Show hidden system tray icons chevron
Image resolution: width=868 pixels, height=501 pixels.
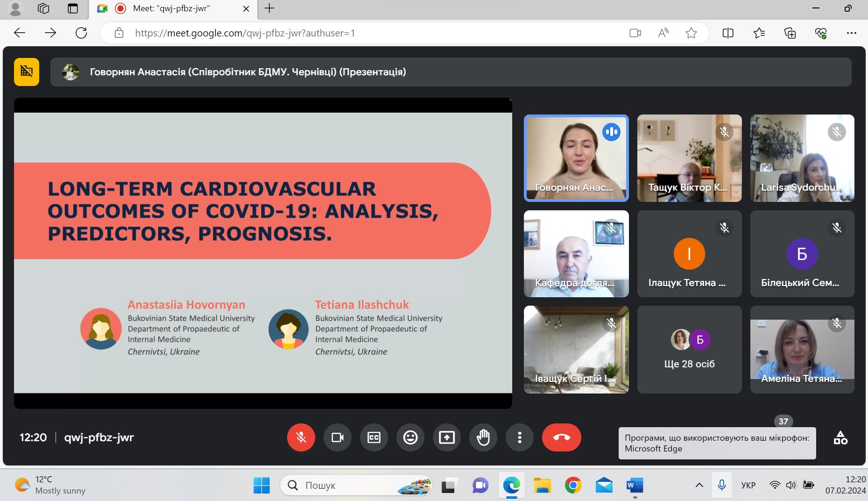[699, 485]
